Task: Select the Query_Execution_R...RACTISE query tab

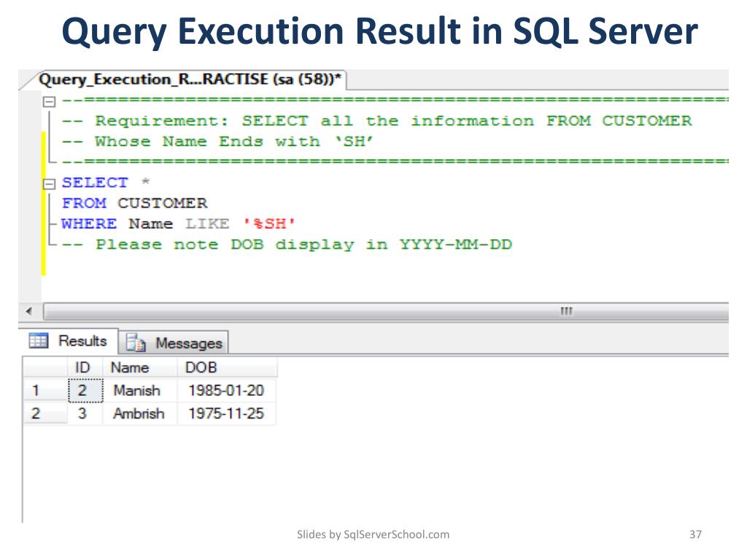Action: coord(190,79)
